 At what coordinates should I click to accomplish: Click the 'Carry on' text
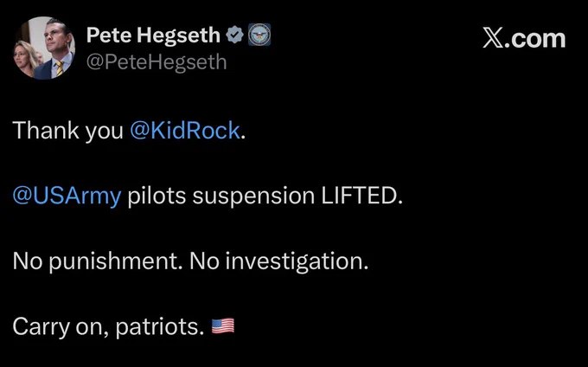(54, 326)
